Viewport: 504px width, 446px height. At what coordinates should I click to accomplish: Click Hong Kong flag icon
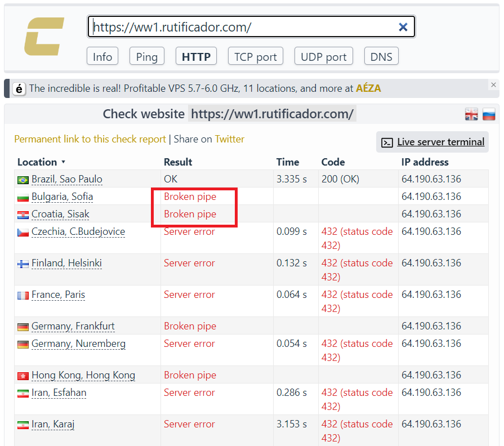(23, 376)
